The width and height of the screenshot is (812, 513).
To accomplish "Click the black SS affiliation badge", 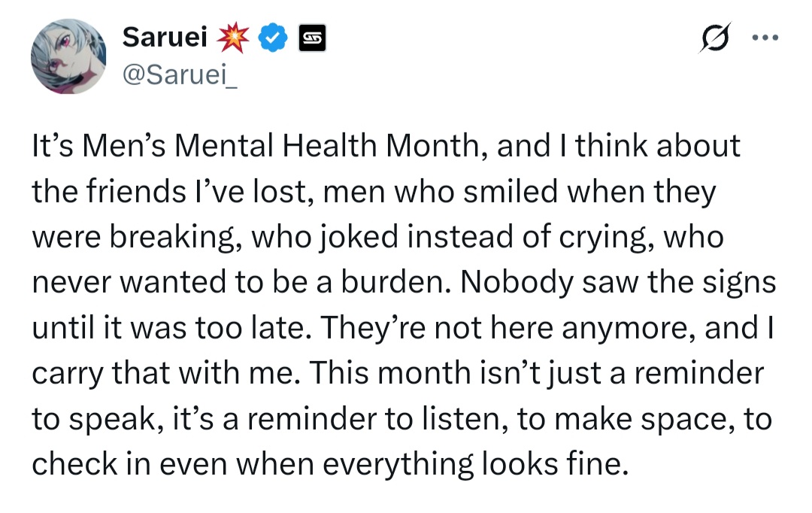I will click(312, 38).
